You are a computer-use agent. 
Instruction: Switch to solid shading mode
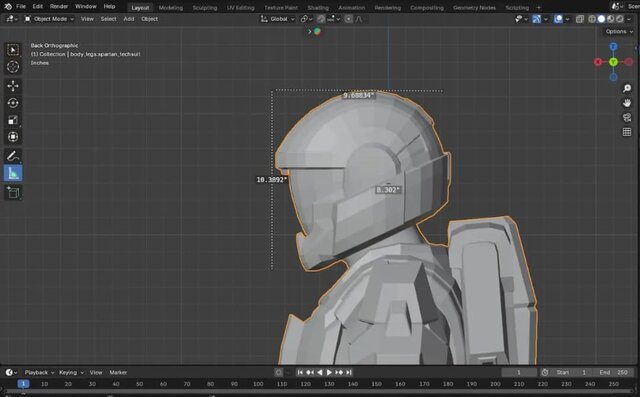pos(601,19)
